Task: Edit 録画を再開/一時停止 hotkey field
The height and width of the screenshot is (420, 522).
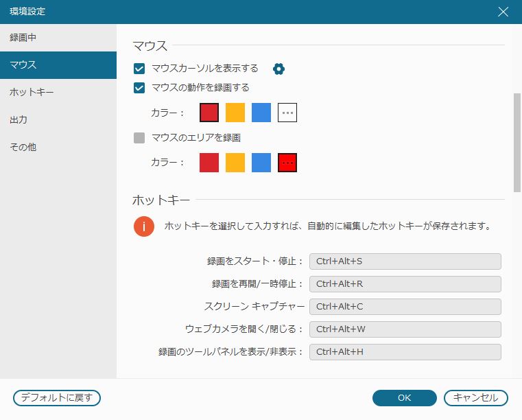Action: click(405, 284)
